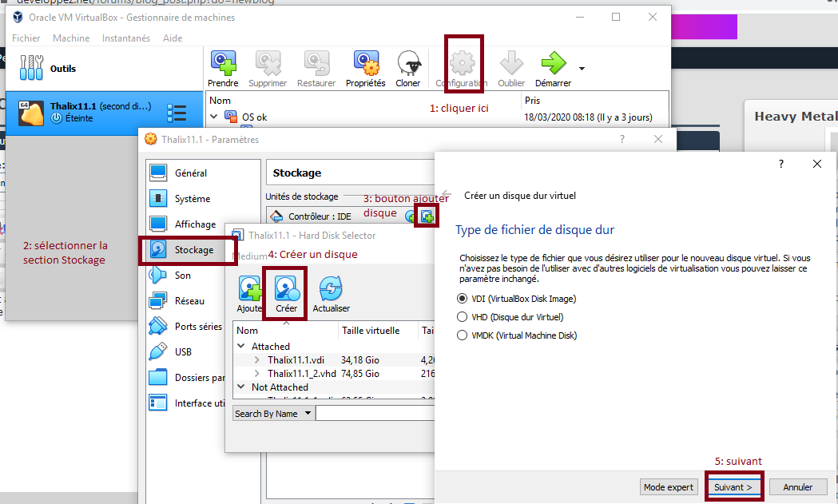Expand the Thalix11.1_2.vhd disk row
Viewport: 838px width, 504px height.
pyautogui.click(x=257, y=374)
